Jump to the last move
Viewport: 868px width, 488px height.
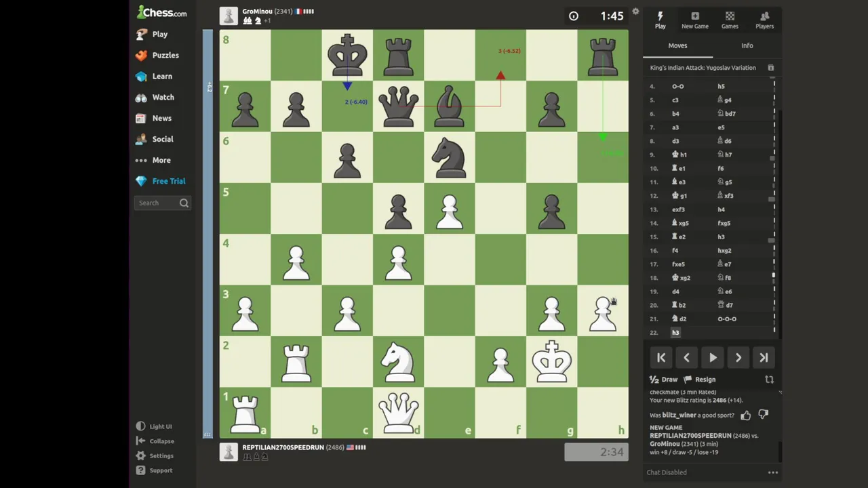click(764, 358)
